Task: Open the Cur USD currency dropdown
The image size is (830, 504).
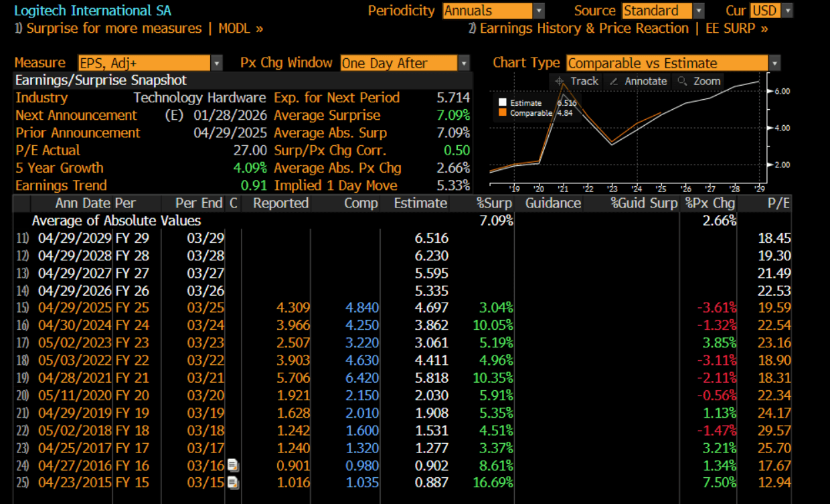Action: click(x=787, y=11)
